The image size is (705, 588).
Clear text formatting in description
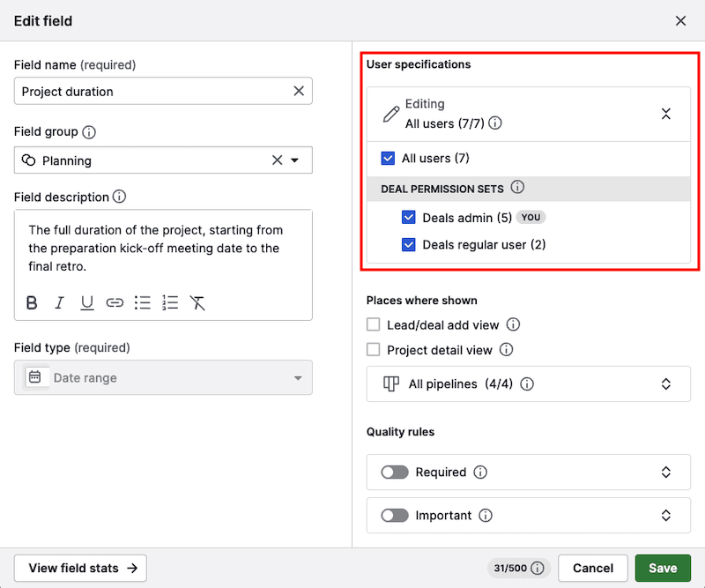tap(197, 303)
